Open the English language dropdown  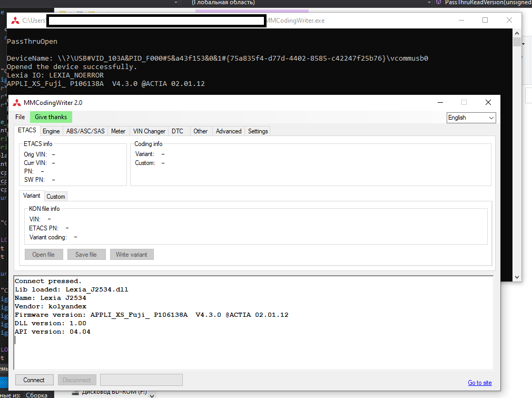pyautogui.click(x=471, y=118)
